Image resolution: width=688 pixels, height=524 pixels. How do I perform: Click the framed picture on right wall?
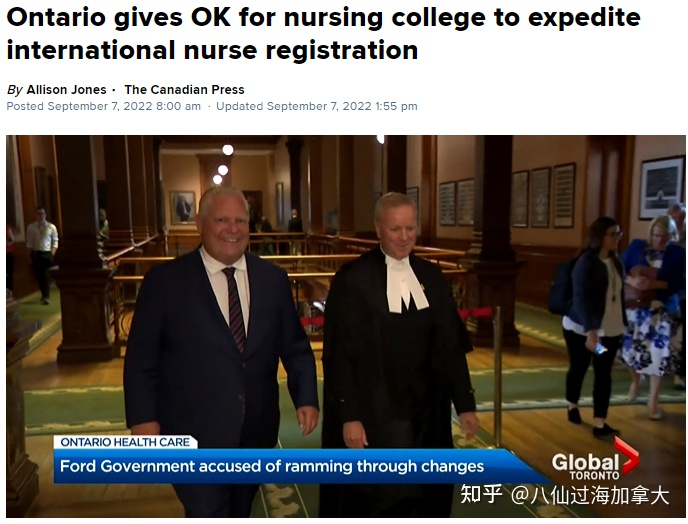coord(662,188)
